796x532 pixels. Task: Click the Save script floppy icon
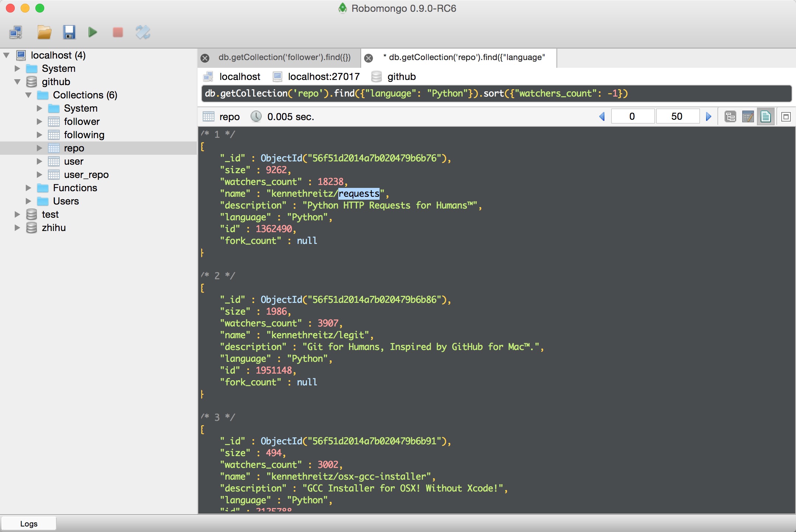click(x=69, y=32)
